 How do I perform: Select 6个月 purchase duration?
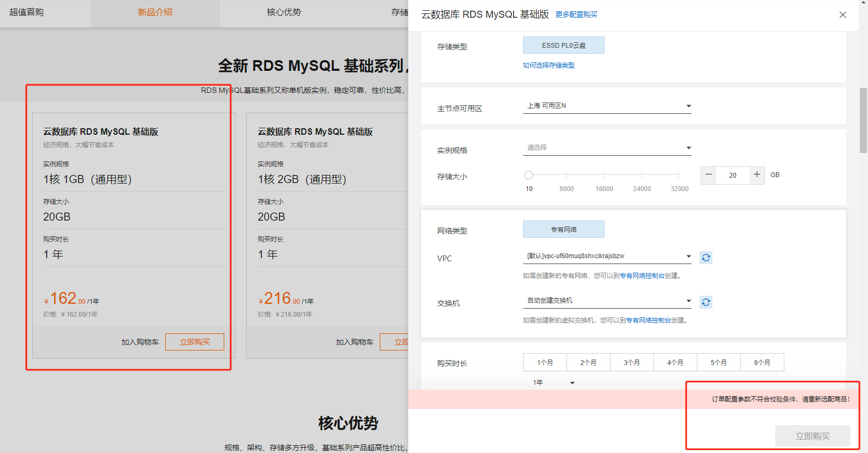point(762,362)
